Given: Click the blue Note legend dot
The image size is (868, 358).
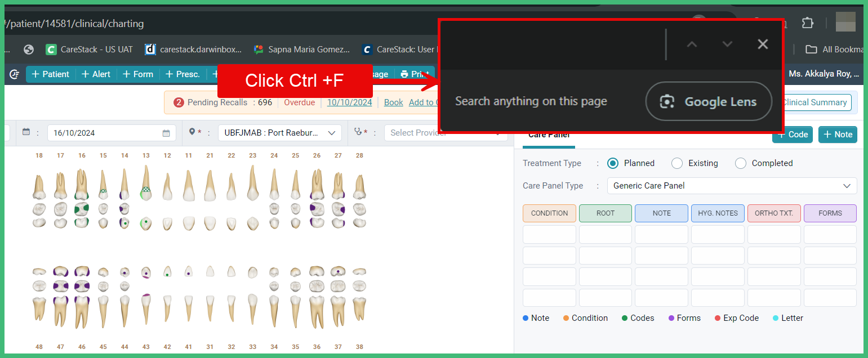Looking at the screenshot, I should pyautogui.click(x=526, y=318).
